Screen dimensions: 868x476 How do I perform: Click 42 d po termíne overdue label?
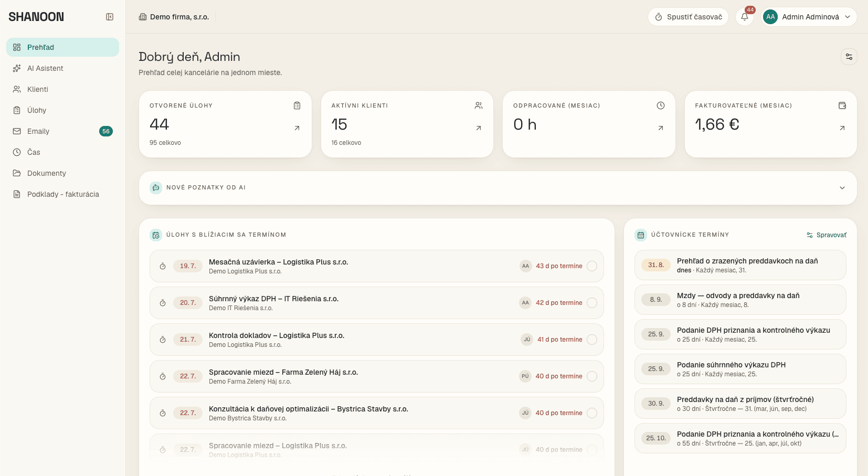click(x=559, y=303)
